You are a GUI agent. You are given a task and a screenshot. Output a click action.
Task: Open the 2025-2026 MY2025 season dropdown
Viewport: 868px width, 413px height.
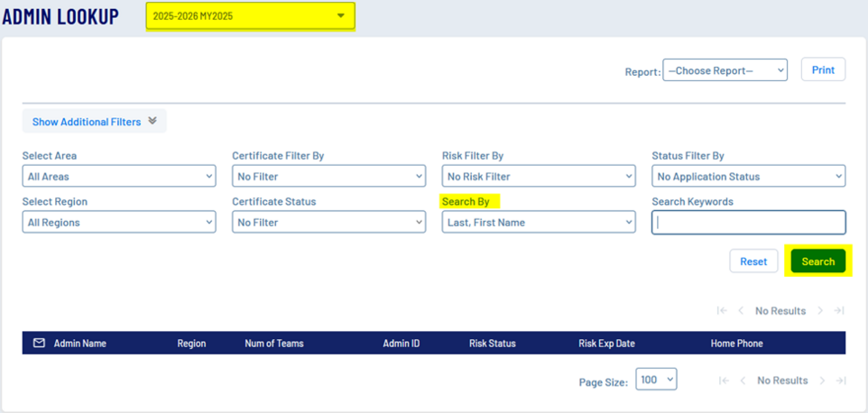(x=250, y=15)
